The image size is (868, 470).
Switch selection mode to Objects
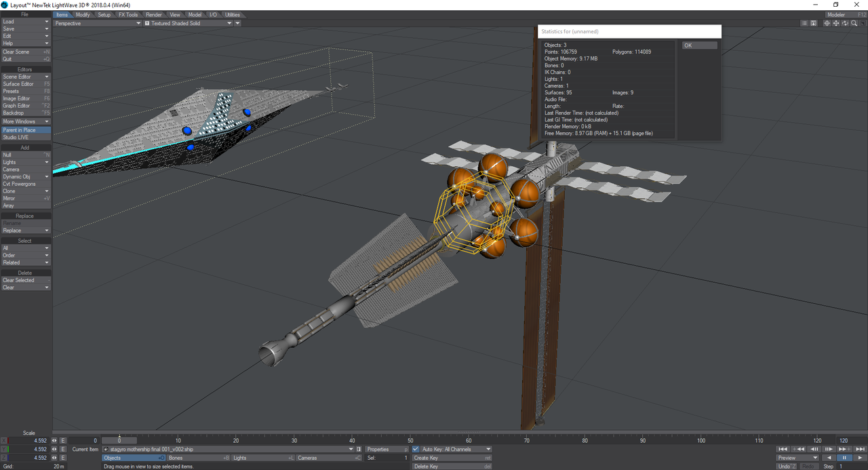[x=134, y=458]
